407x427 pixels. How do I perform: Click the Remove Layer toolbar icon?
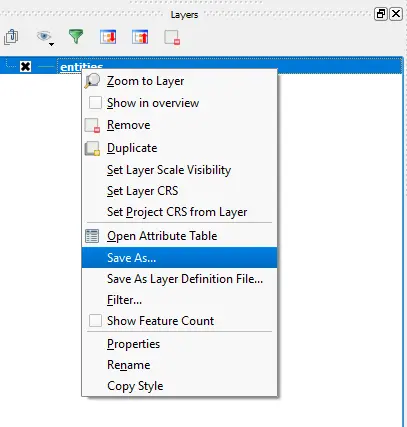point(172,37)
